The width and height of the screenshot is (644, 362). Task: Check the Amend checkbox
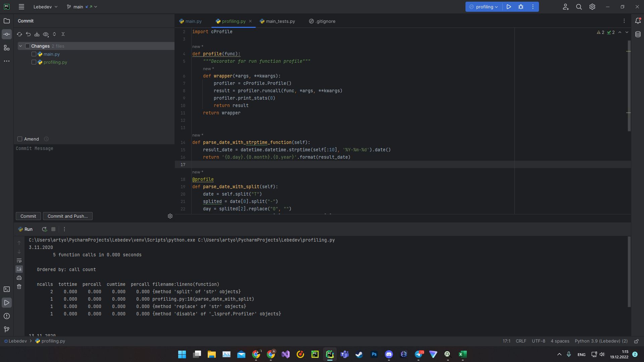pos(20,139)
